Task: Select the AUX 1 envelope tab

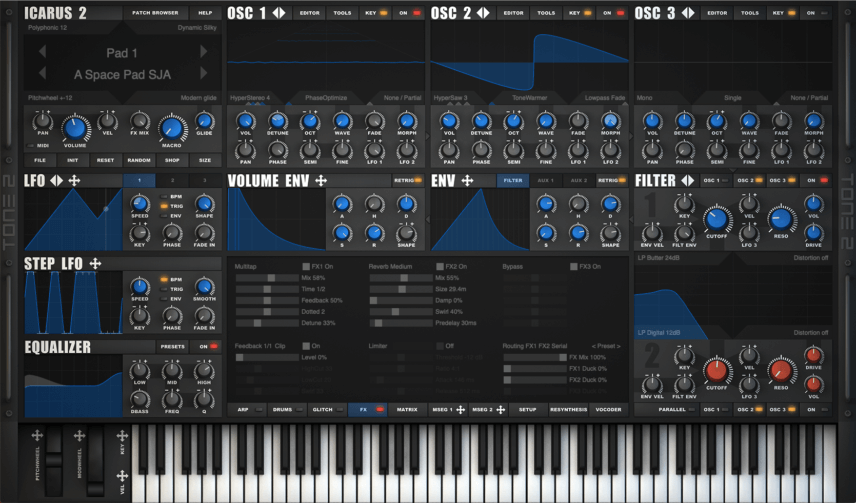Action: pos(545,180)
